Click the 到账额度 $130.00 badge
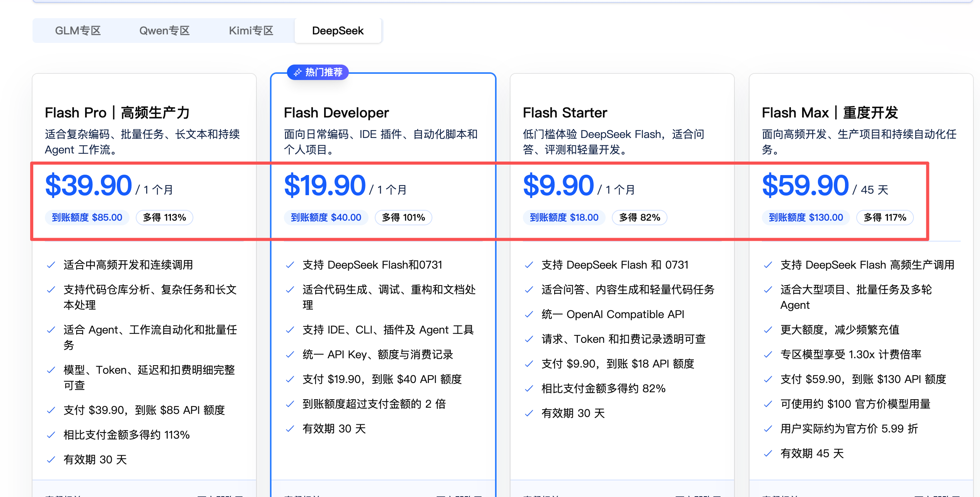The image size is (980, 497). (x=806, y=218)
